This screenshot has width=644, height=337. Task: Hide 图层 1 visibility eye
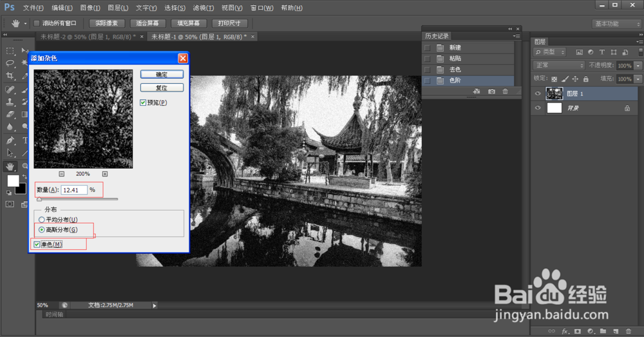(538, 93)
